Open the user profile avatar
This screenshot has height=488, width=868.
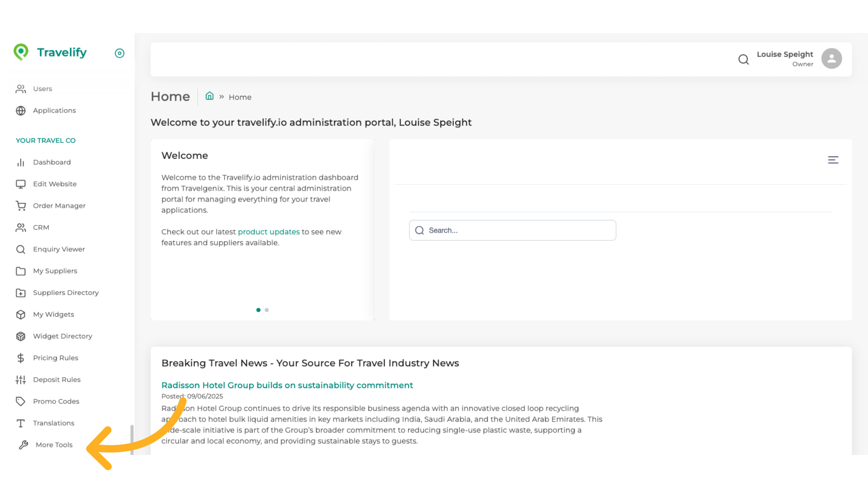(831, 59)
